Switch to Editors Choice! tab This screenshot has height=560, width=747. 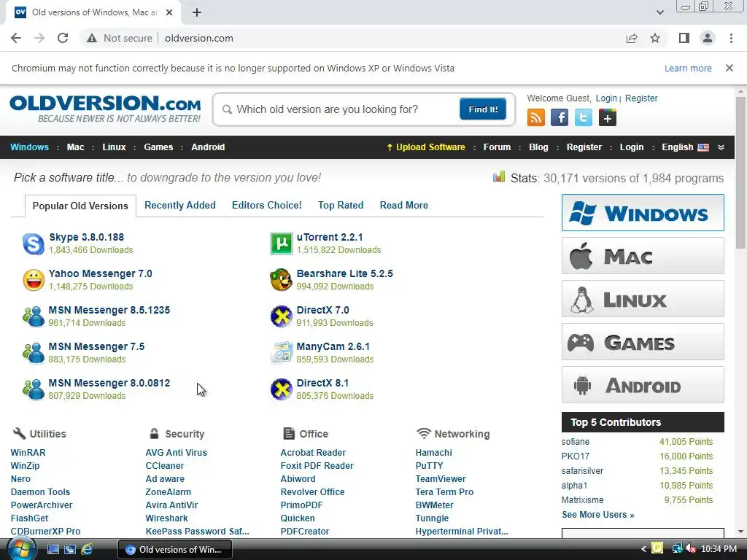click(267, 205)
